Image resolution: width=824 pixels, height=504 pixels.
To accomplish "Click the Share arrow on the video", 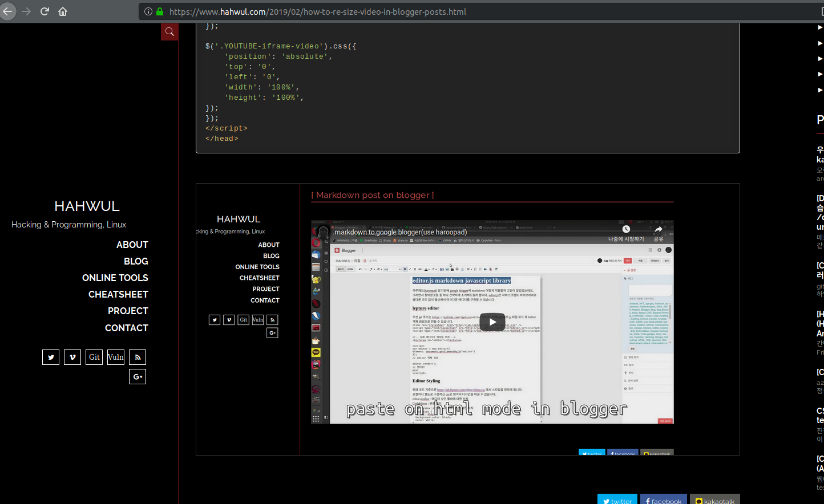I will [659, 229].
